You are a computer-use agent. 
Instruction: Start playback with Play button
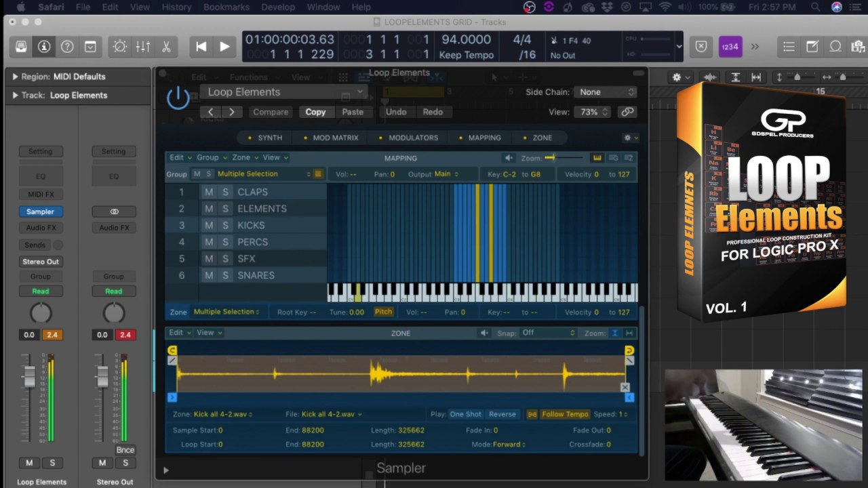(224, 47)
